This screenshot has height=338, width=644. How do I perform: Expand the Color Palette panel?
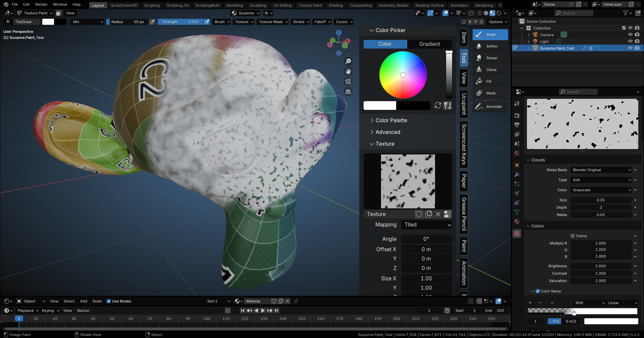(x=391, y=120)
